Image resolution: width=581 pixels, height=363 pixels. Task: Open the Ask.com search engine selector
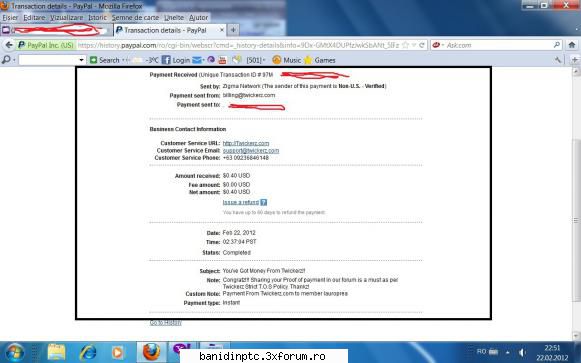click(x=438, y=45)
